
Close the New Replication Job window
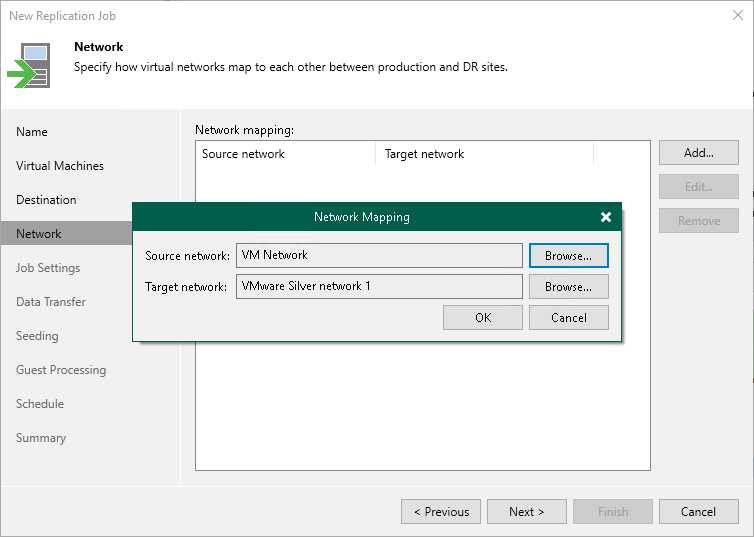click(737, 15)
